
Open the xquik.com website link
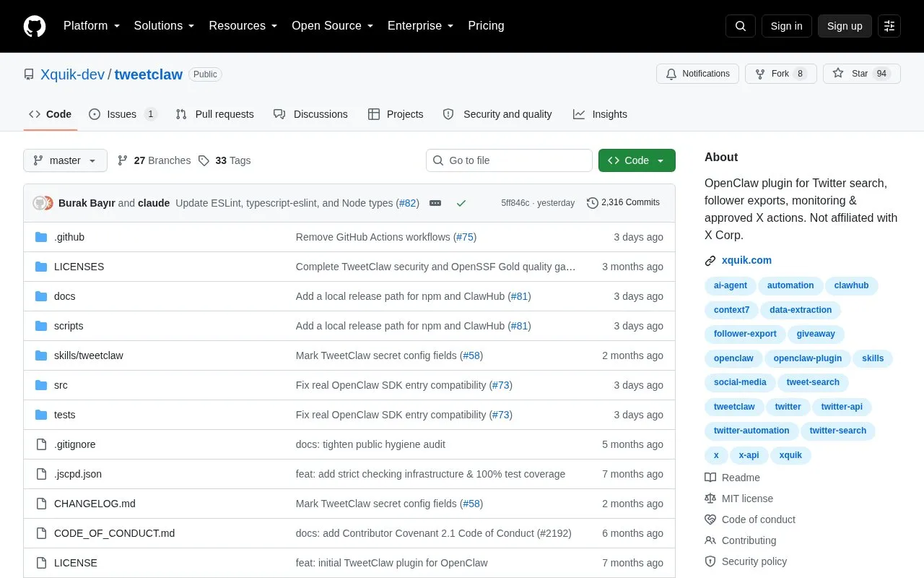[x=746, y=260]
